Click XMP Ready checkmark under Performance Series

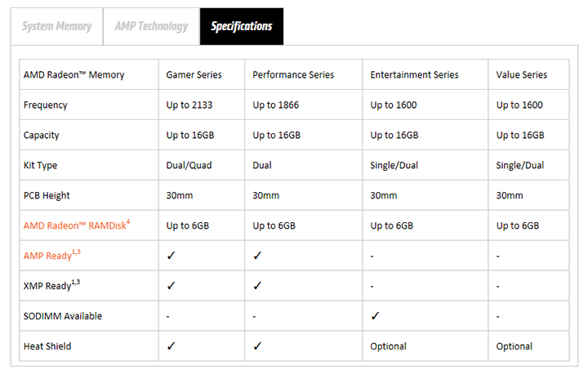(x=257, y=286)
